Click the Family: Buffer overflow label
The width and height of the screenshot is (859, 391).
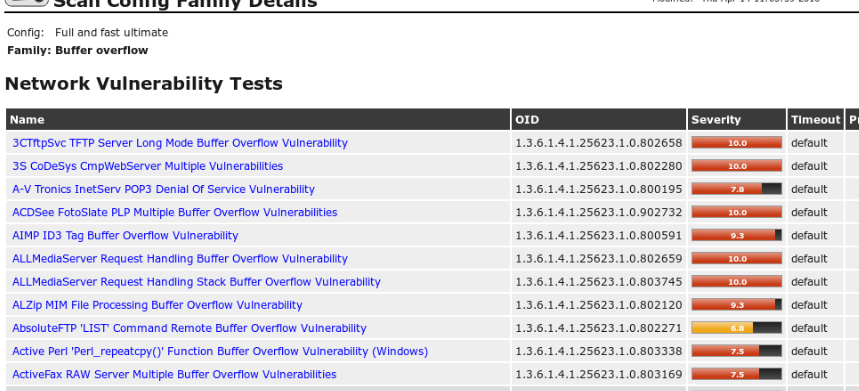(x=78, y=50)
